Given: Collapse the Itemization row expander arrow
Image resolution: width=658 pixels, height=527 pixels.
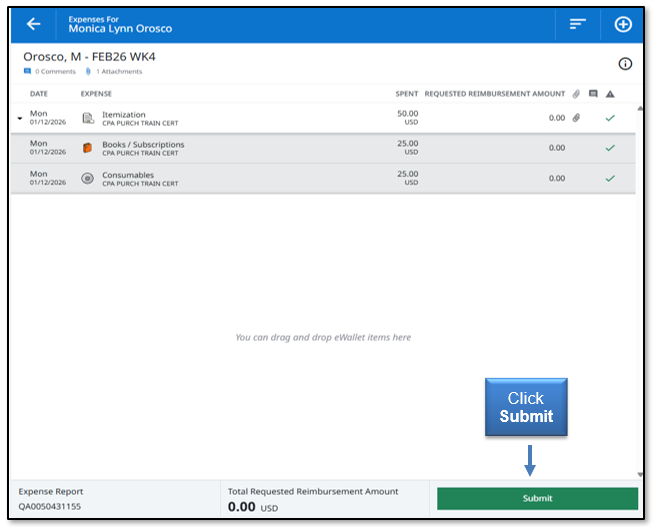Looking at the screenshot, I should (21, 119).
